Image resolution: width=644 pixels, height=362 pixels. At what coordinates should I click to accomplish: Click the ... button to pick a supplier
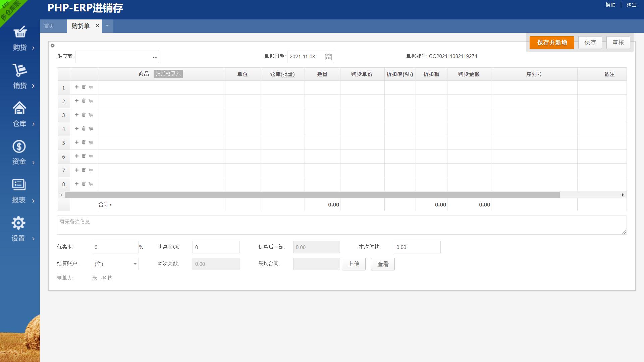[x=155, y=57]
